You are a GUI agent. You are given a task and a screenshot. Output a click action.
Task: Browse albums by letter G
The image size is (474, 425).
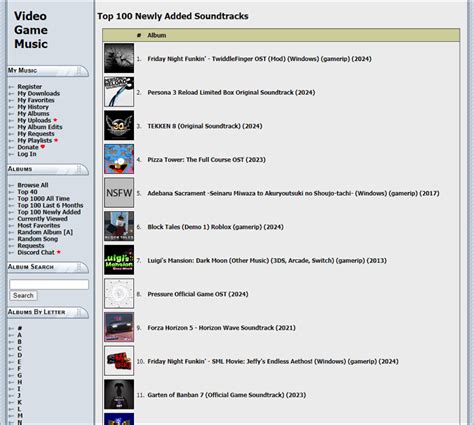click(x=20, y=375)
